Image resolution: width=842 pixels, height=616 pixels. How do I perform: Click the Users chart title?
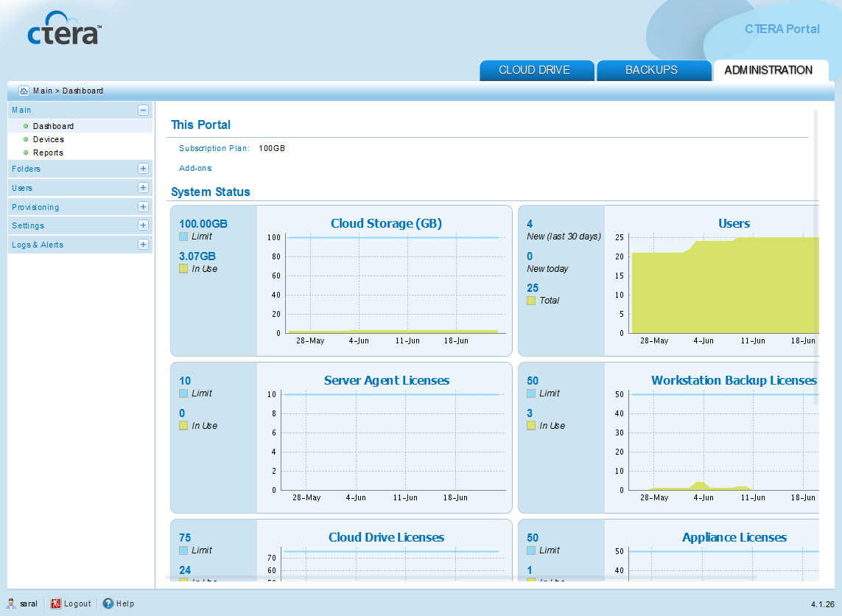pyautogui.click(x=734, y=223)
